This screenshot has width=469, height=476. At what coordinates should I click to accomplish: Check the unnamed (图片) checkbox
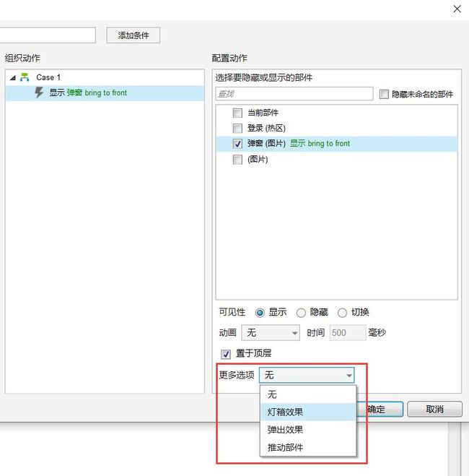point(237,160)
